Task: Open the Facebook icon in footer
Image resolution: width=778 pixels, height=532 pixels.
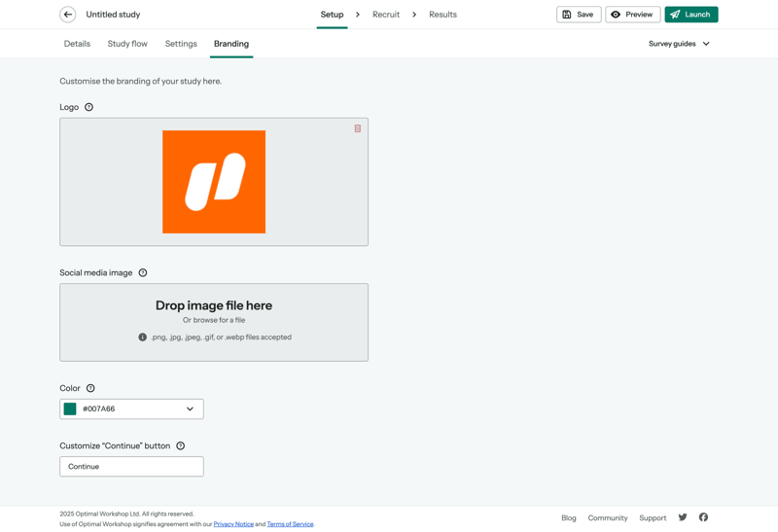Action: click(703, 517)
